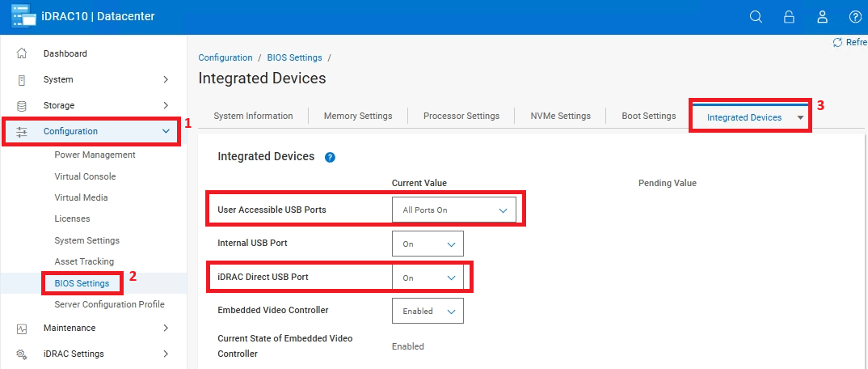
Task: Open the user profile icon
Action: 822,17
